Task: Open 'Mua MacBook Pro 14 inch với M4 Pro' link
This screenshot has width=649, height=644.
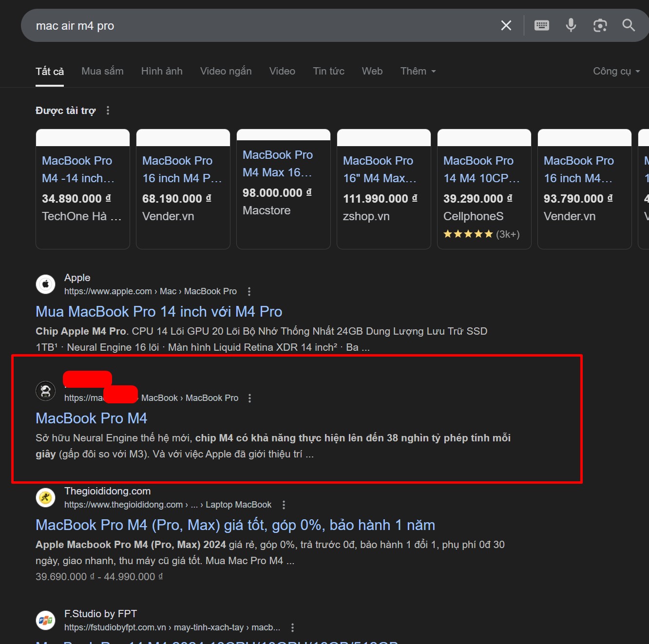Action: 159,311
